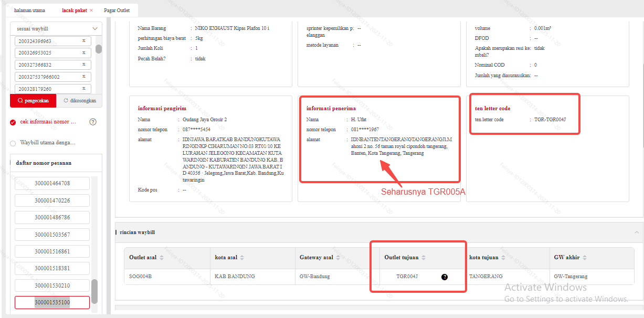Click sender phone number 087****5454
The image size is (644, 318).
[196, 129]
